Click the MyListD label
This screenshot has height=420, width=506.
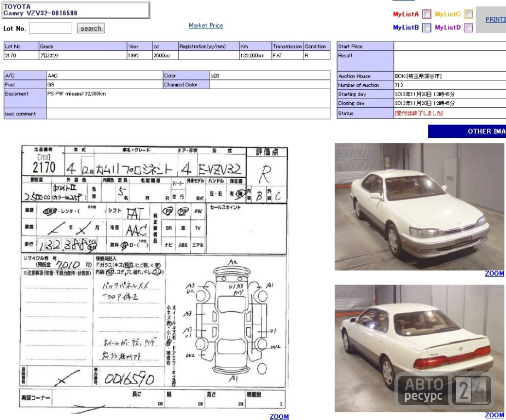[447, 27]
